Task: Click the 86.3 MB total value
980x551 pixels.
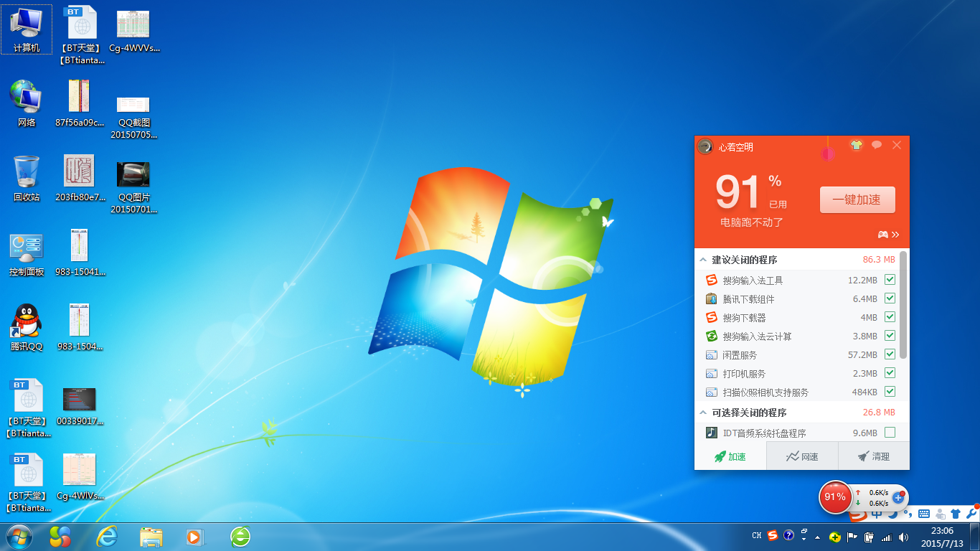Action: [x=879, y=260]
